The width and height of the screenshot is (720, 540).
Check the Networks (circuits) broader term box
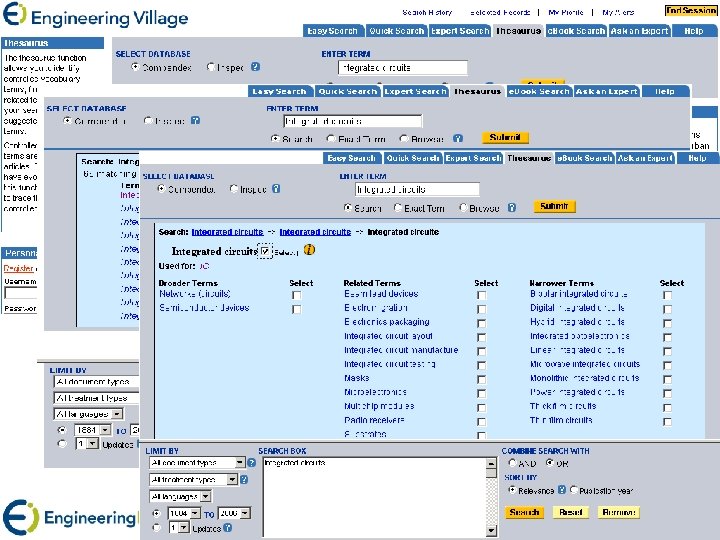coord(297,295)
